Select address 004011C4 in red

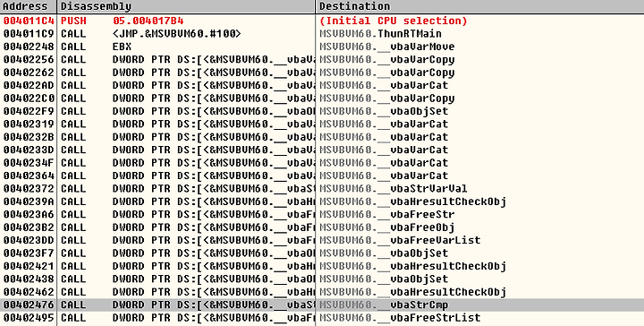click(29, 21)
